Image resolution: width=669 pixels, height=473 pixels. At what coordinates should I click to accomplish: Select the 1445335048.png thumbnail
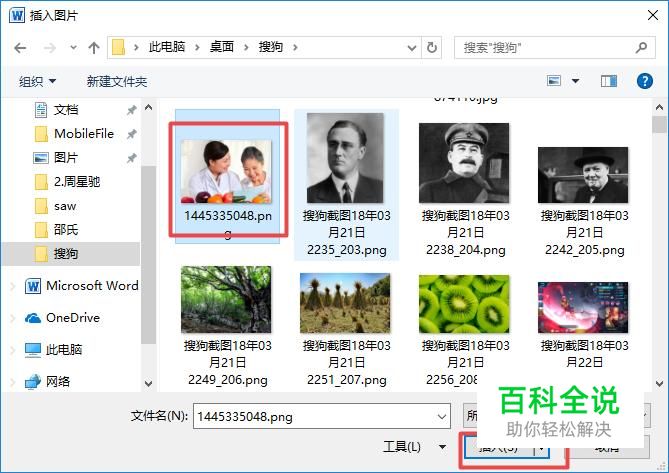click(x=227, y=171)
